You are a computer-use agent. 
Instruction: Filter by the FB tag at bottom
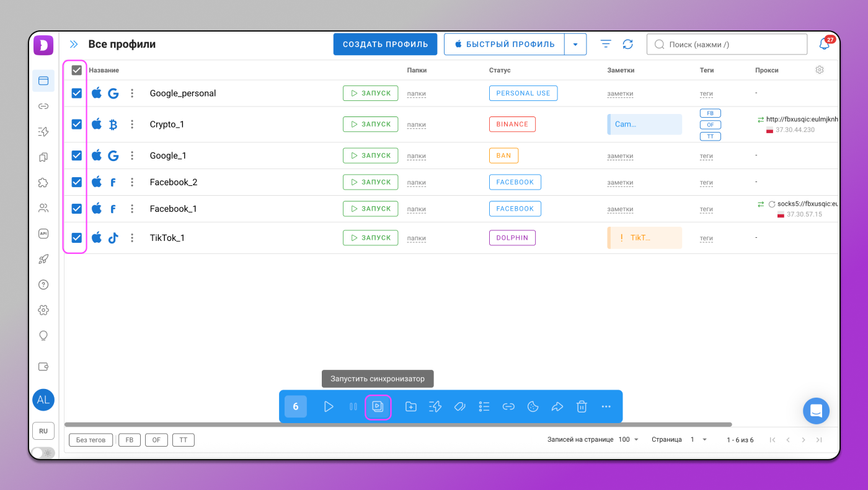pos(130,440)
